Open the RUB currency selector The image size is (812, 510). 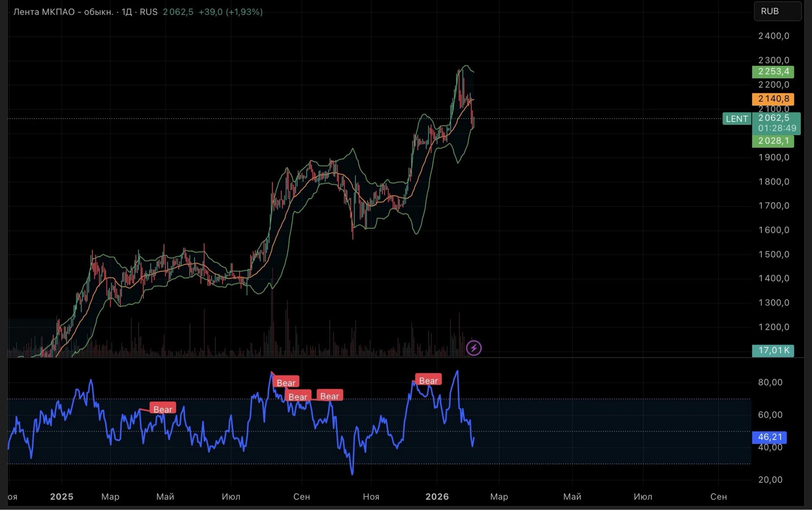point(777,11)
